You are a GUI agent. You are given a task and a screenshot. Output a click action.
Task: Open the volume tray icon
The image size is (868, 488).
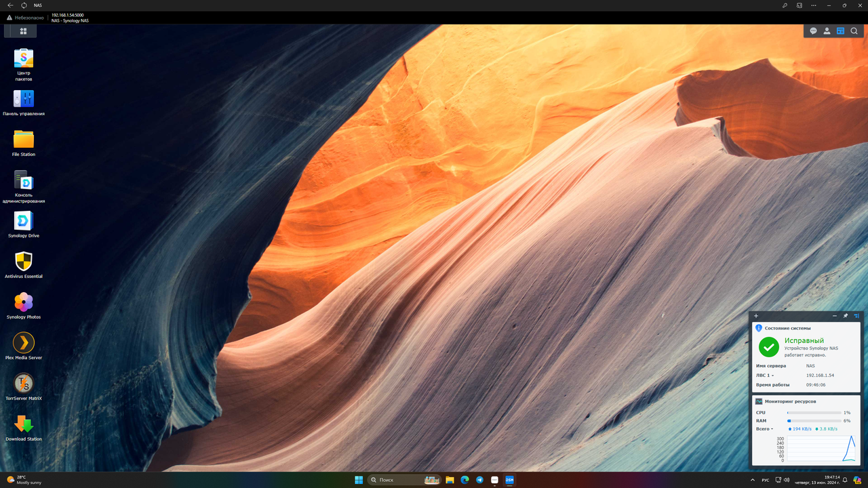point(787,480)
